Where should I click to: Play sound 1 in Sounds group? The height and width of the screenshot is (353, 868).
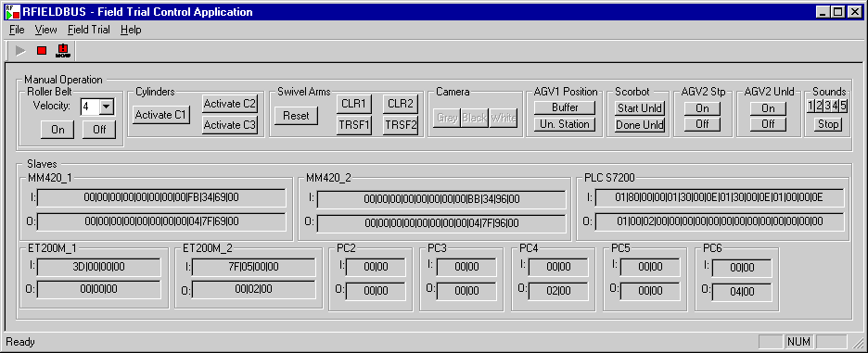[x=811, y=106]
